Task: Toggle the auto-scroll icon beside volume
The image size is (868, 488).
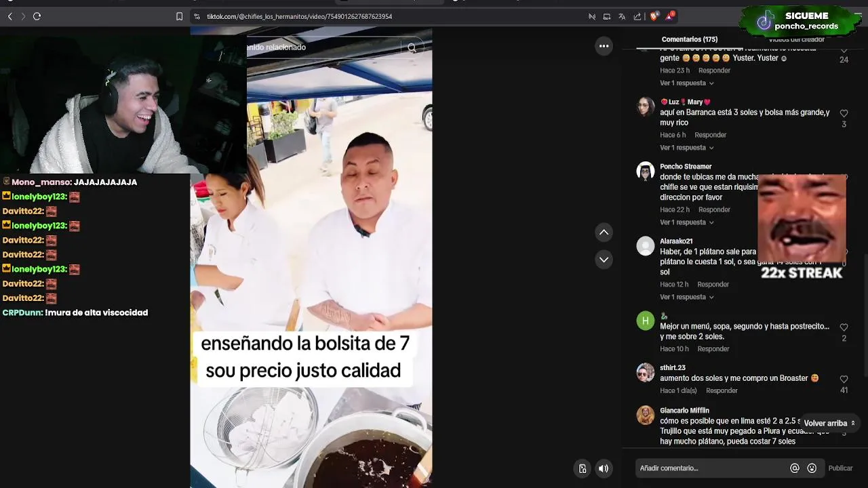Action: 583,468
